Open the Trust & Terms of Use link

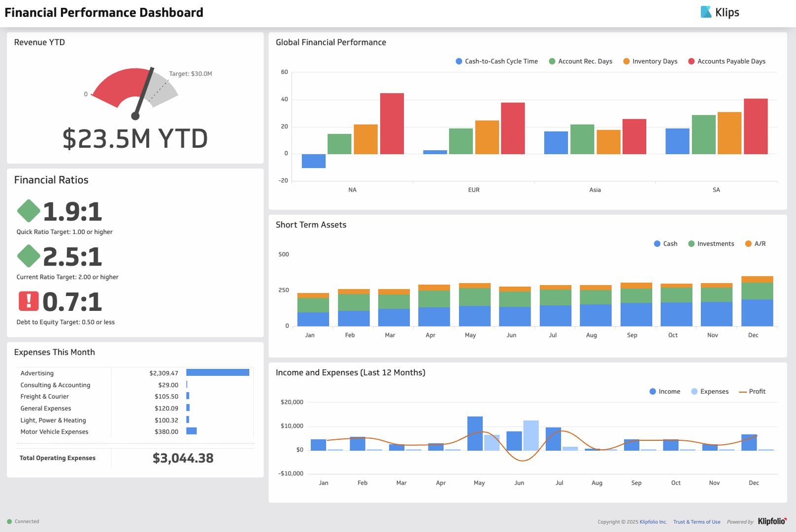coord(696,521)
